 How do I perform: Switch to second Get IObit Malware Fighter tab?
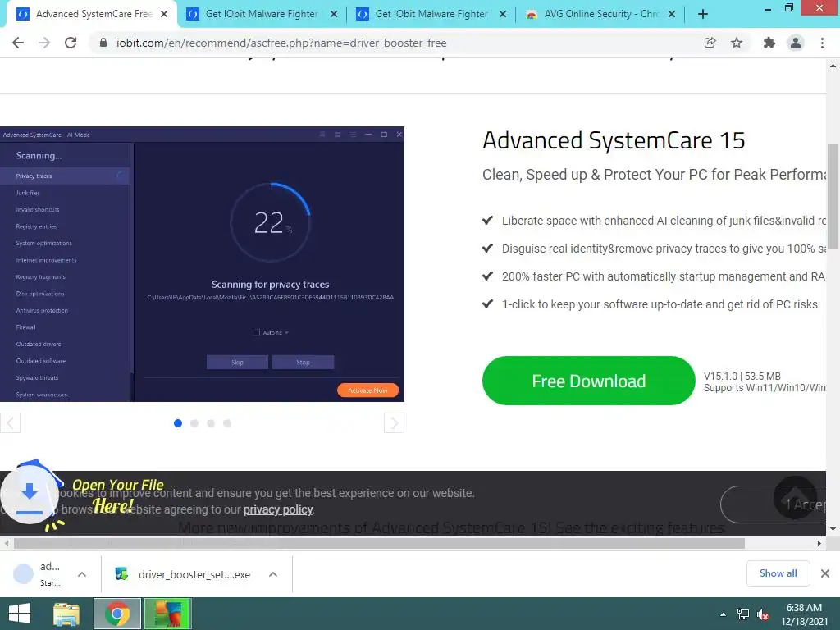point(431,15)
